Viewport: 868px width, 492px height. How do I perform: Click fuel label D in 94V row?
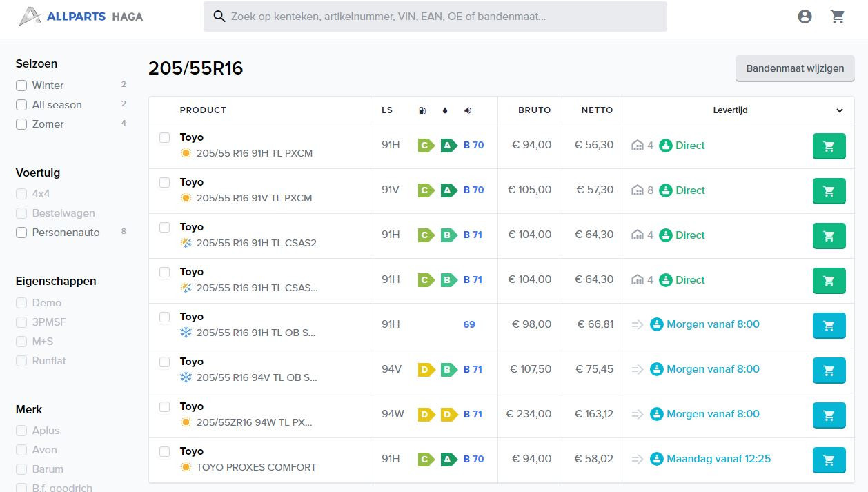click(426, 369)
